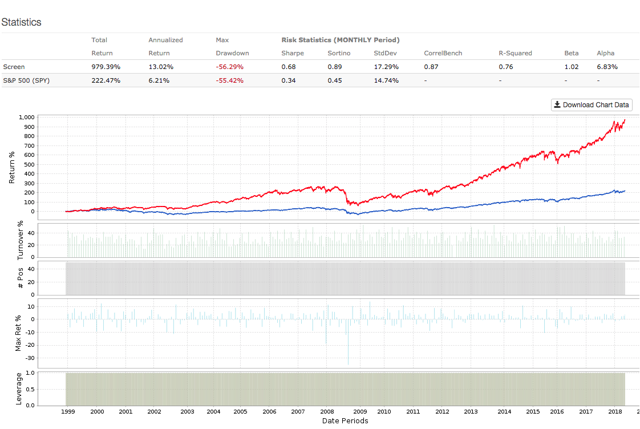Click the Leverage chart area

[x=345, y=389]
